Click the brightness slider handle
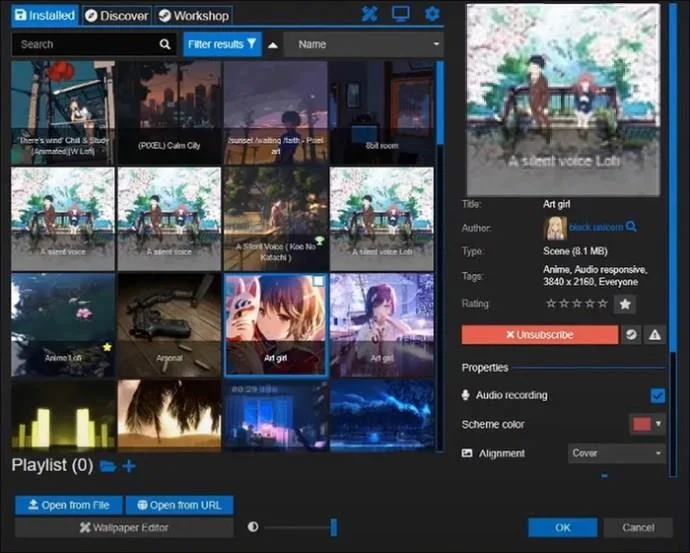The image size is (690, 553). [334, 527]
